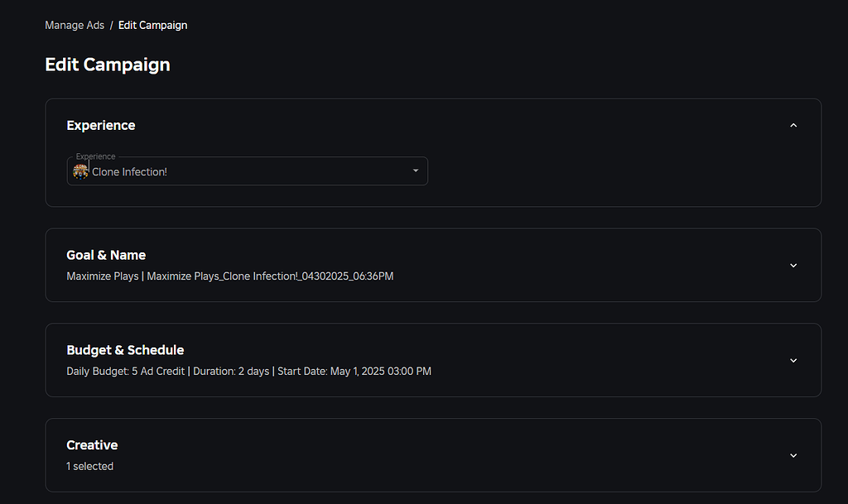Viewport: 848px width, 504px height.
Task: Expand the Goal & Name section
Action: [x=793, y=265]
